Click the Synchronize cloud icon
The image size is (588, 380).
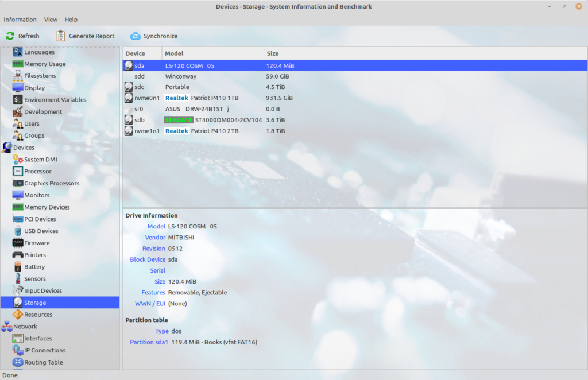click(x=136, y=36)
